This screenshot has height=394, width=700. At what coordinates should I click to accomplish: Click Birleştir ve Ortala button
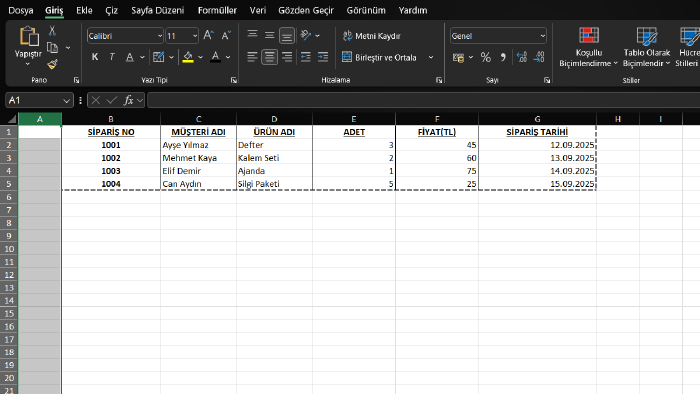point(379,57)
